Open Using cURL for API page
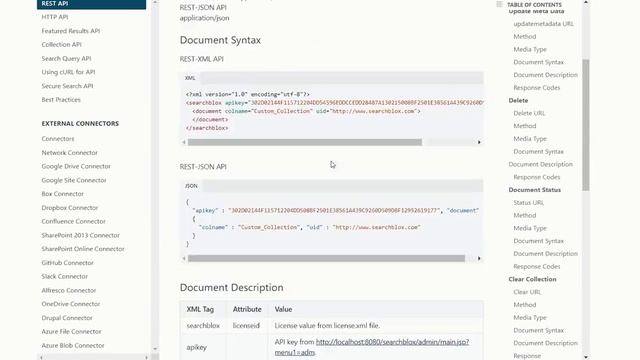 point(68,72)
